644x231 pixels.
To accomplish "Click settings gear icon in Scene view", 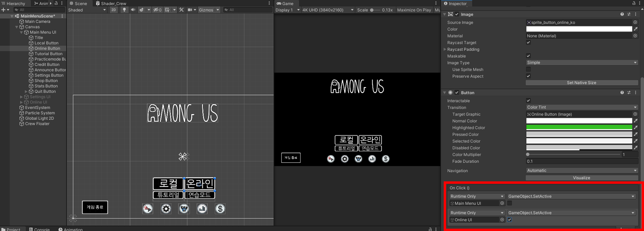I will pyautogui.click(x=166, y=209).
